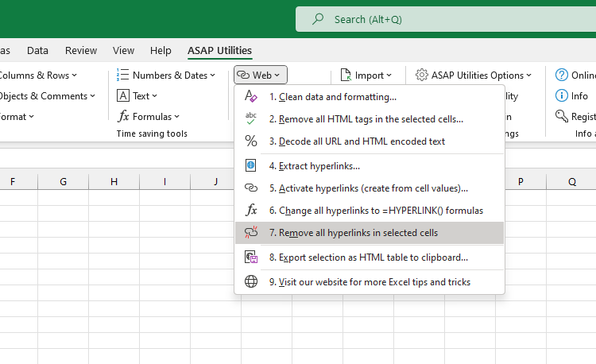This screenshot has height=364, width=596.
Task: Click the globe icon for Visit our website
Action: pyautogui.click(x=251, y=281)
